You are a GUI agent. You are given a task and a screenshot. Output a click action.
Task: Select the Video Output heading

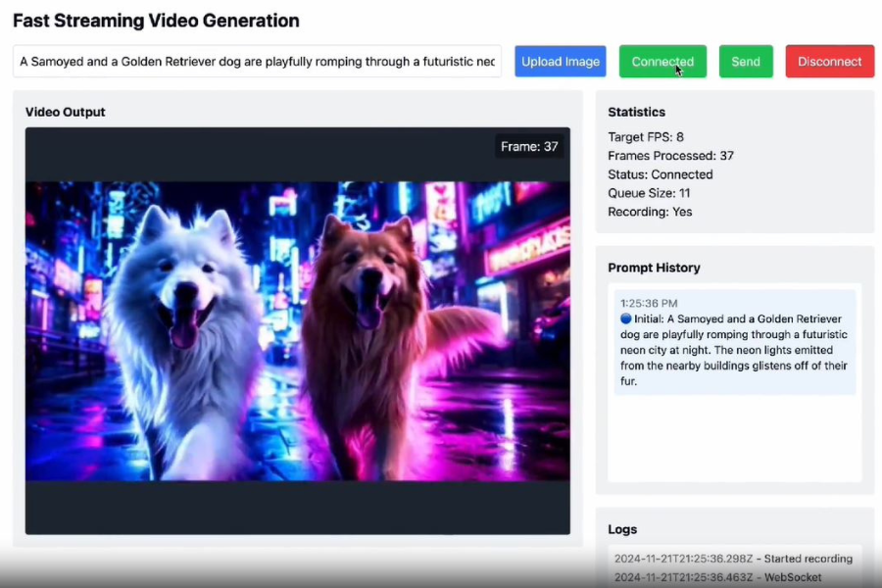click(66, 112)
